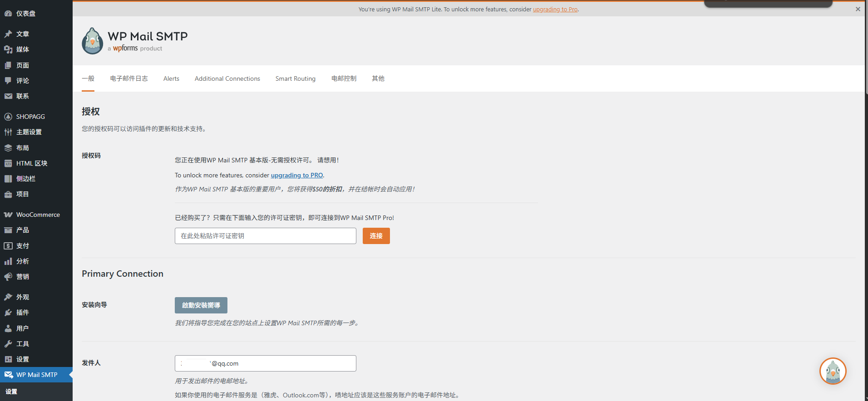Click the SHOPAGG sidebar icon

[8, 117]
